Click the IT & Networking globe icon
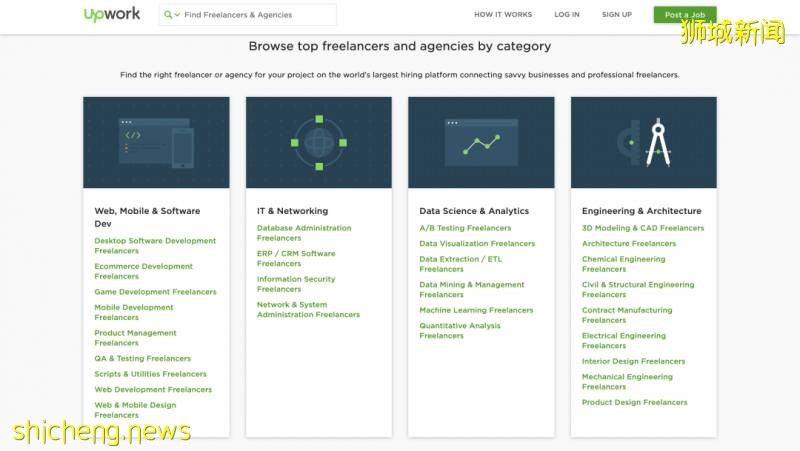This screenshot has height=451, width=800. pos(318,142)
